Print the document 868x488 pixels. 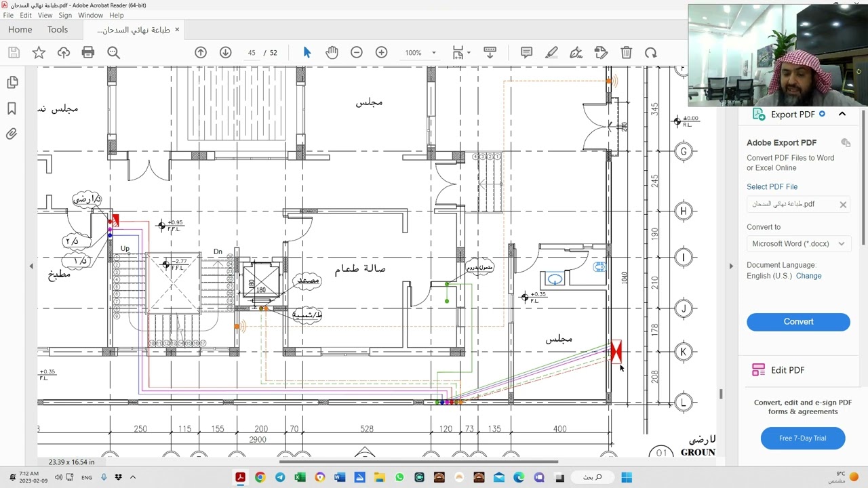point(88,53)
